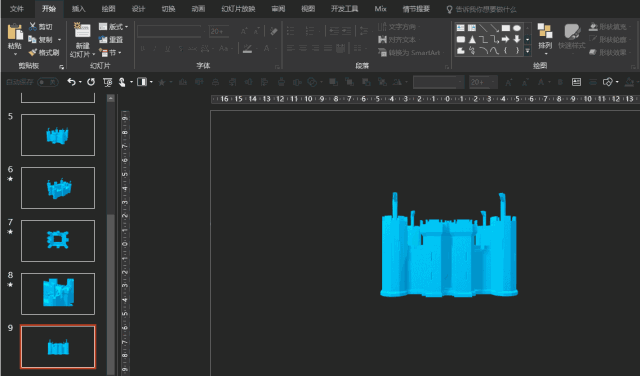Select the Text Box shape in gallery
This screenshot has width=640, height=376.
point(461,28)
